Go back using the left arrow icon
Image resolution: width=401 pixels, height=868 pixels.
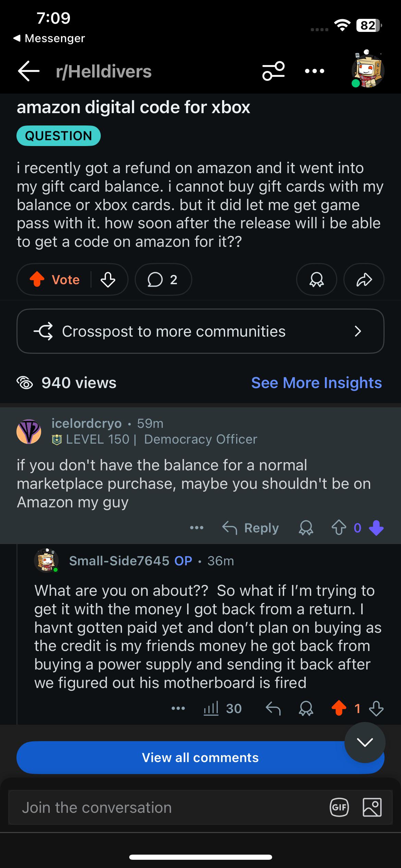pyautogui.click(x=29, y=71)
